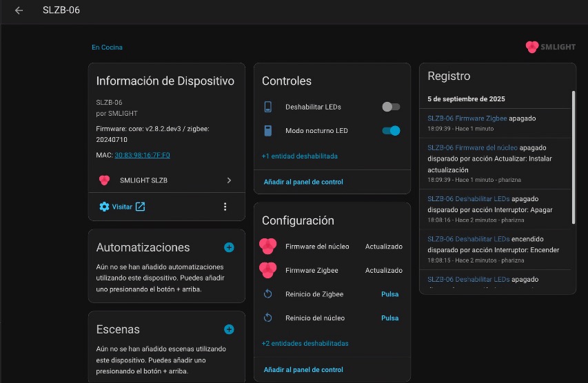Select the Reinicio de Zigbee label
The height and width of the screenshot is (383, 588).
314,294
